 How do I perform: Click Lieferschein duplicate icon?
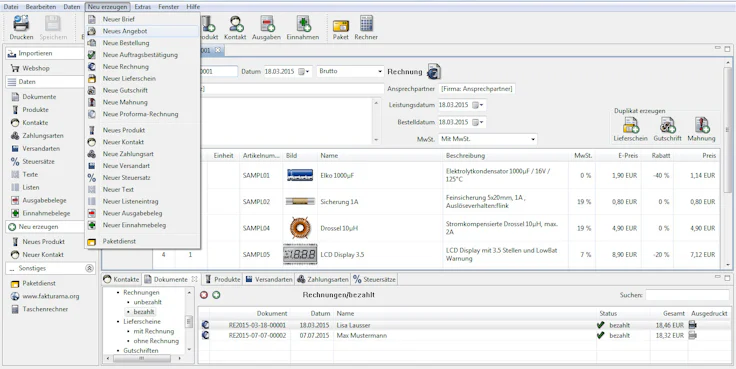[630, 125]
